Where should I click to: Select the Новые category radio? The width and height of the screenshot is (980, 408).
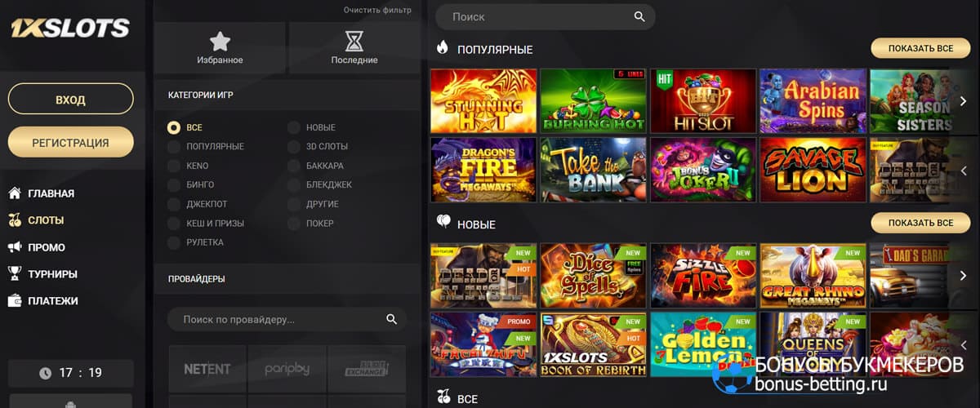click(293, 127)
